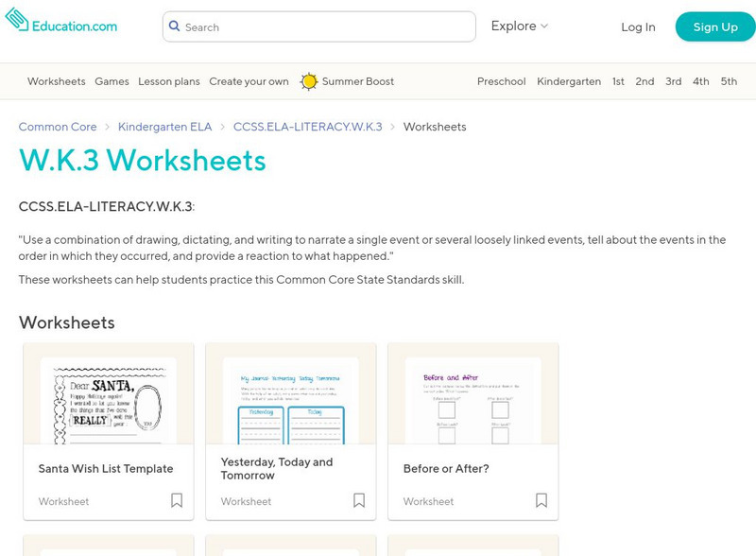Click the magnifier search icon
Viewport: 756px width, 556px height.
pos(175,26)
